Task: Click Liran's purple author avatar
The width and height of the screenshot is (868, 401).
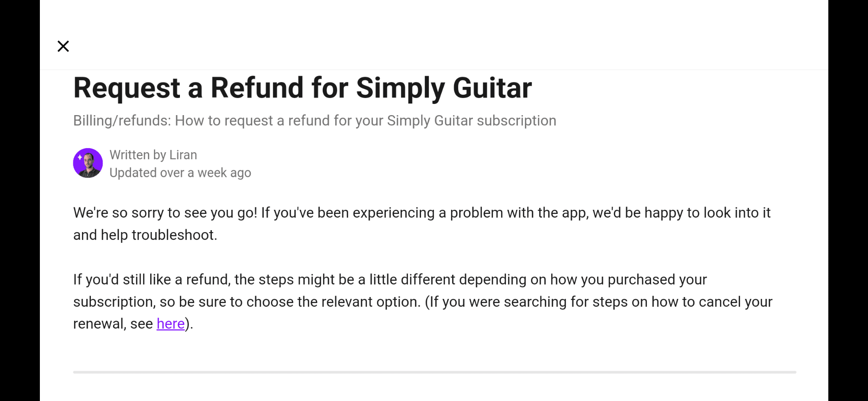Action: click(x=88, y=163)
